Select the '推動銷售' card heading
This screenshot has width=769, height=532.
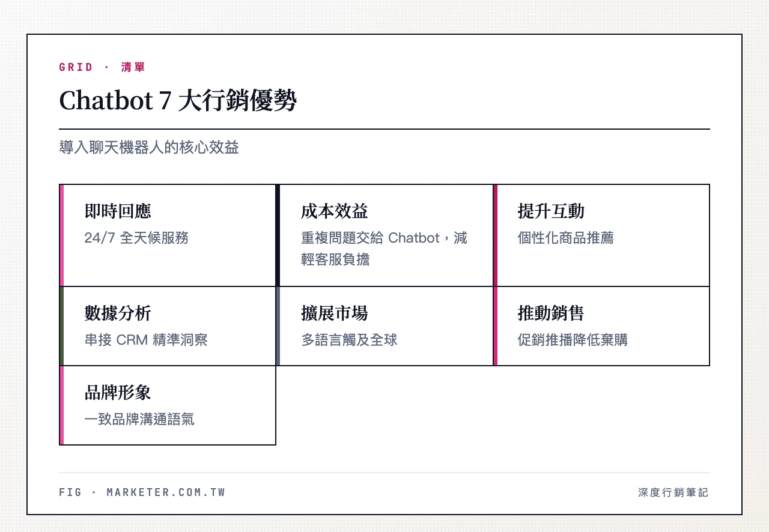(551, 313)
